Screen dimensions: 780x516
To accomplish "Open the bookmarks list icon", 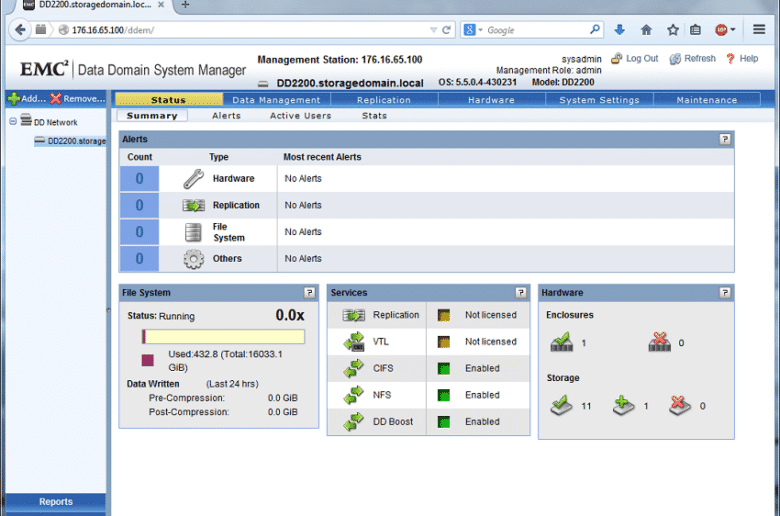I will 695,30.
